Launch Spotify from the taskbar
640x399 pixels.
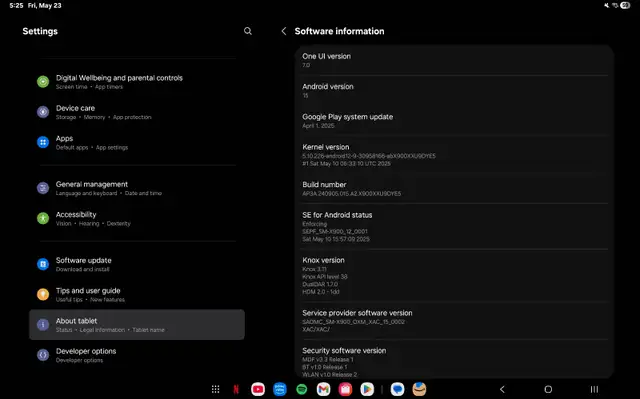pyautogui.click(x=302, y=389)
